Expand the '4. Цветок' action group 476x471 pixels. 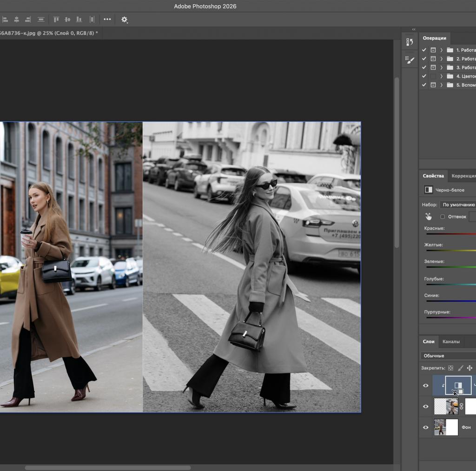pos(441,76)
